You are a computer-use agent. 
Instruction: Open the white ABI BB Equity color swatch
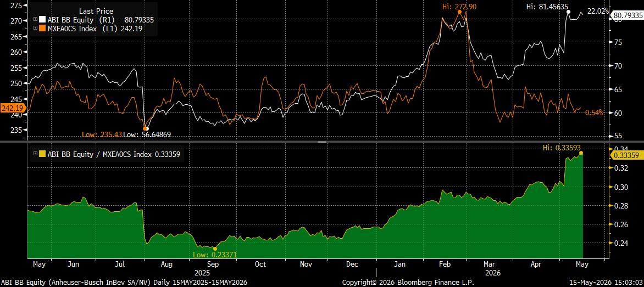41,19
